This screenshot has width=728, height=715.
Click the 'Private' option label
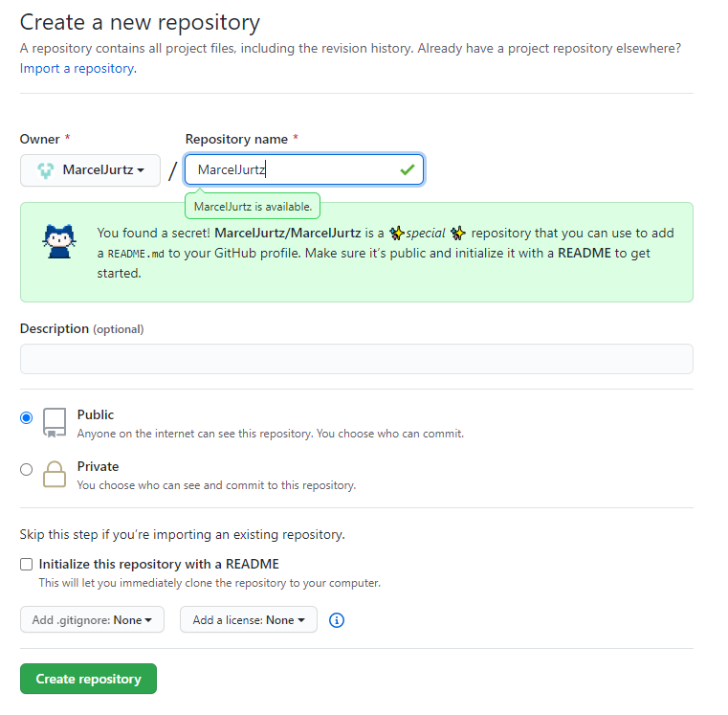(x=98, y=466)
